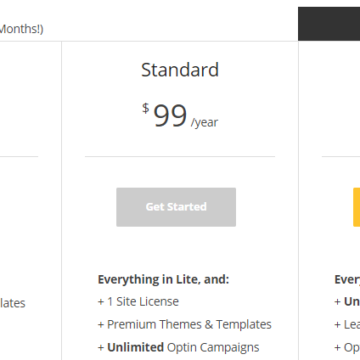Click the truncated Ever heading in right column
Image resolution: width=360 pixels, height=360 pixels.
pos(347,279)
